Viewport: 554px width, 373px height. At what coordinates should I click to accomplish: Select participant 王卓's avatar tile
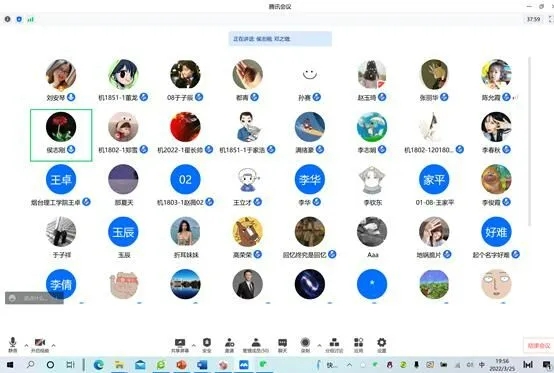click(x=61, y=179)
